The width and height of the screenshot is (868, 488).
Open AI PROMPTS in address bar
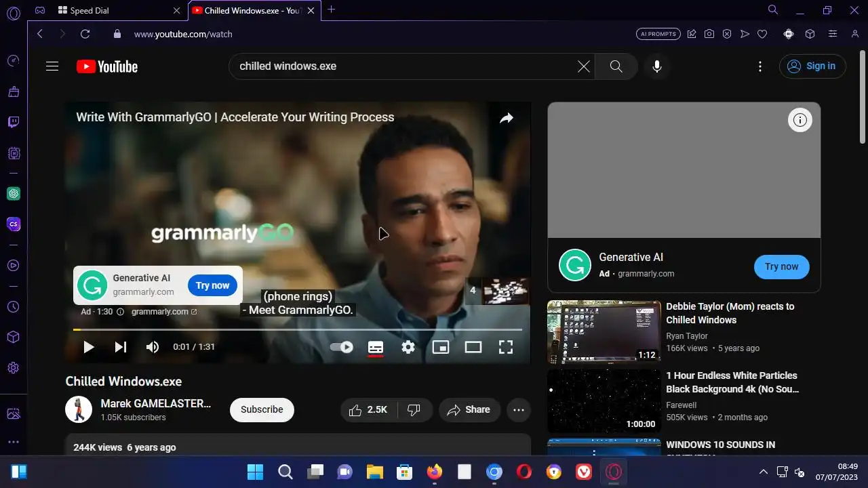pos(658,34)
